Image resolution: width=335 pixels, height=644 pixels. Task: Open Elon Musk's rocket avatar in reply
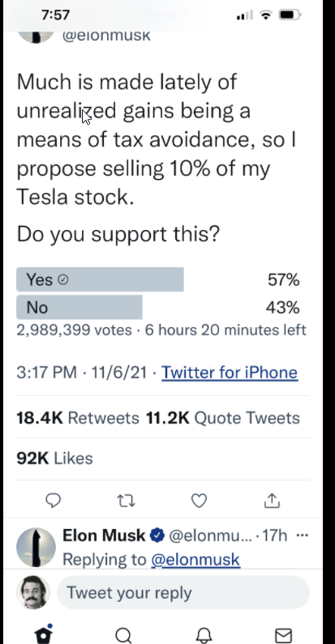(37, 548)
